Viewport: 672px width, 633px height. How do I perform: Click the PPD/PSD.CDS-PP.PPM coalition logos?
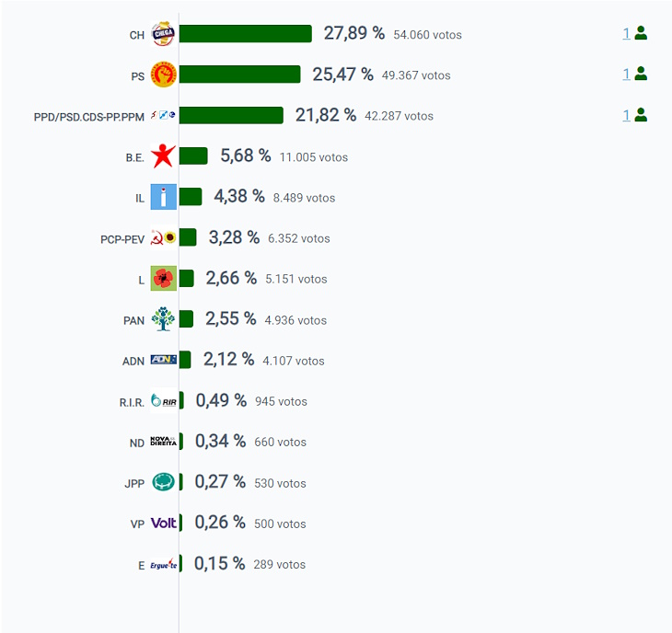(163, 115)
